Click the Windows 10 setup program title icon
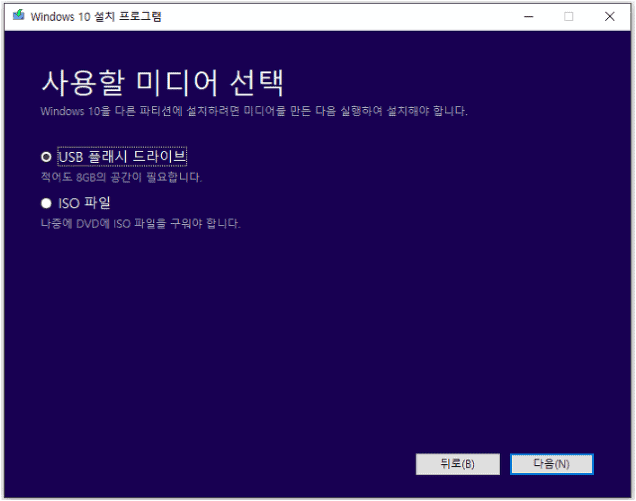The height and width of the screenshot is (501, 636). tap(19, 16)
